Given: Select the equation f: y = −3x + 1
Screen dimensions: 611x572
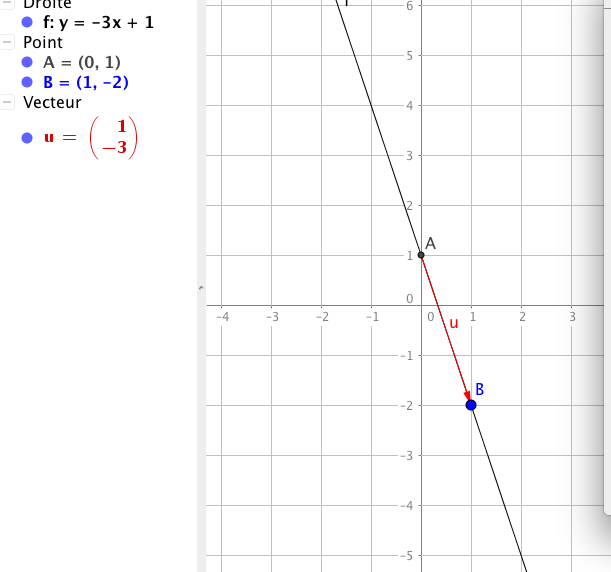Looking at the screenshot, I should (98, 21).
